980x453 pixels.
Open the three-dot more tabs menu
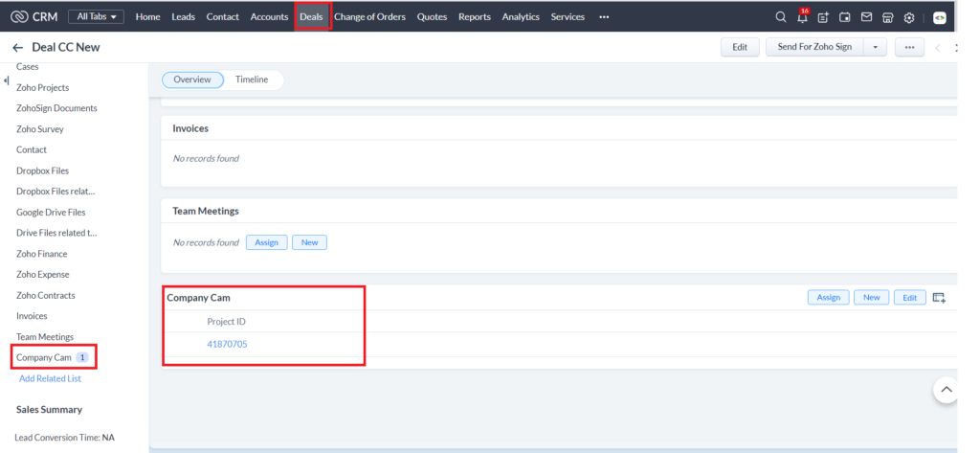tap(604, 17)
